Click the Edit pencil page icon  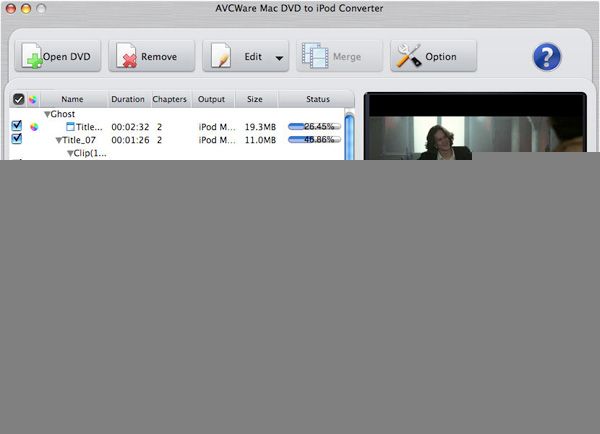pos(221,56)
